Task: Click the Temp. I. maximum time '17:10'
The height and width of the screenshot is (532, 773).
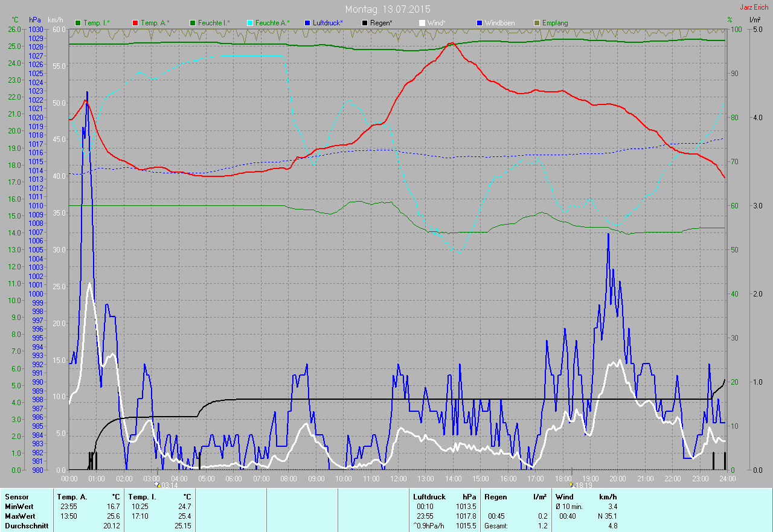Action: click(x=140, y=516)
